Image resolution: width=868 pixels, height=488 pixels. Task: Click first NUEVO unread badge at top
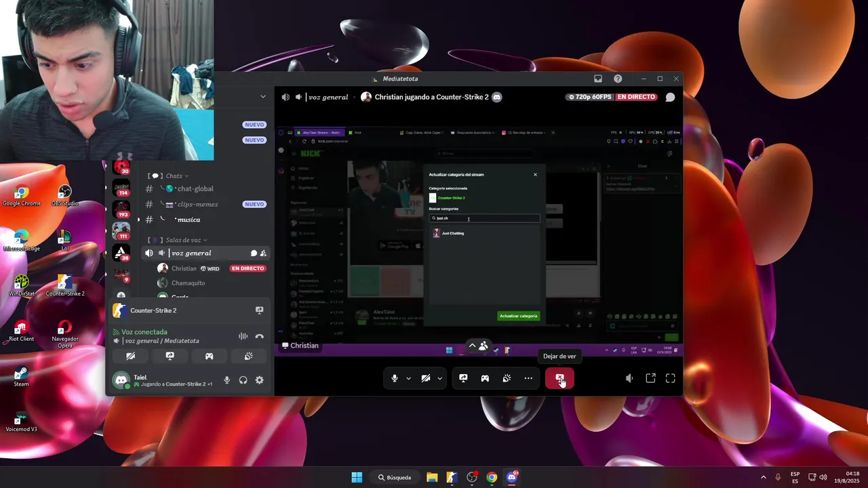[254, 125]
